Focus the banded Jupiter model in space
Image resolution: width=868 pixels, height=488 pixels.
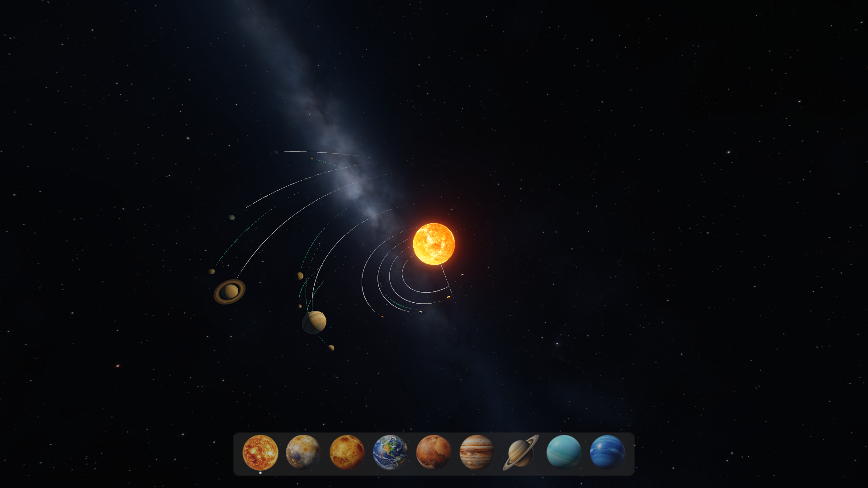coord(315,322)
